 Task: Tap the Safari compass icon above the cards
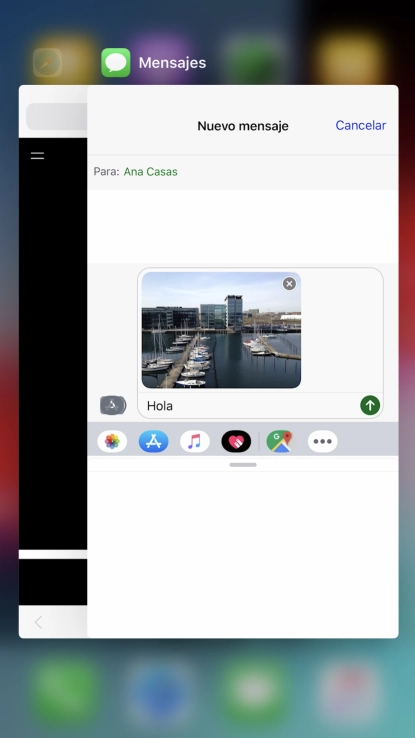coord(48,63)
